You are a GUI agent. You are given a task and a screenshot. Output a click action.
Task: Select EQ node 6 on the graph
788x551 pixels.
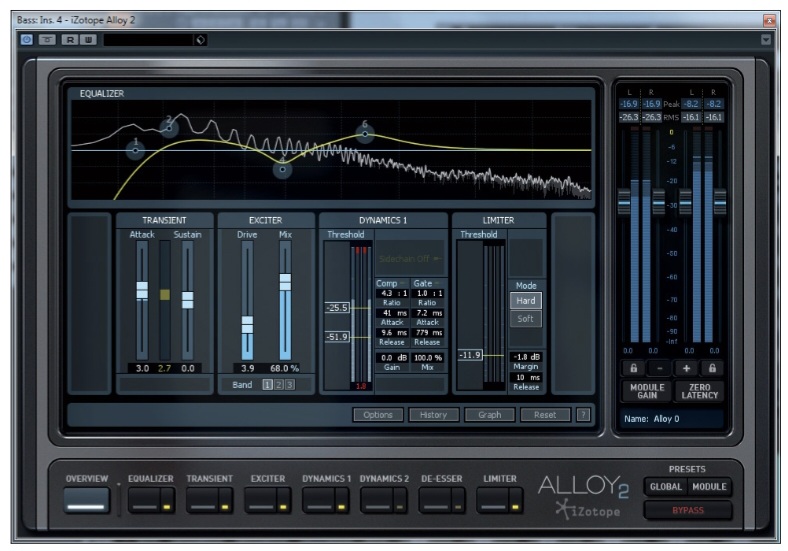[x=365, y=134]
